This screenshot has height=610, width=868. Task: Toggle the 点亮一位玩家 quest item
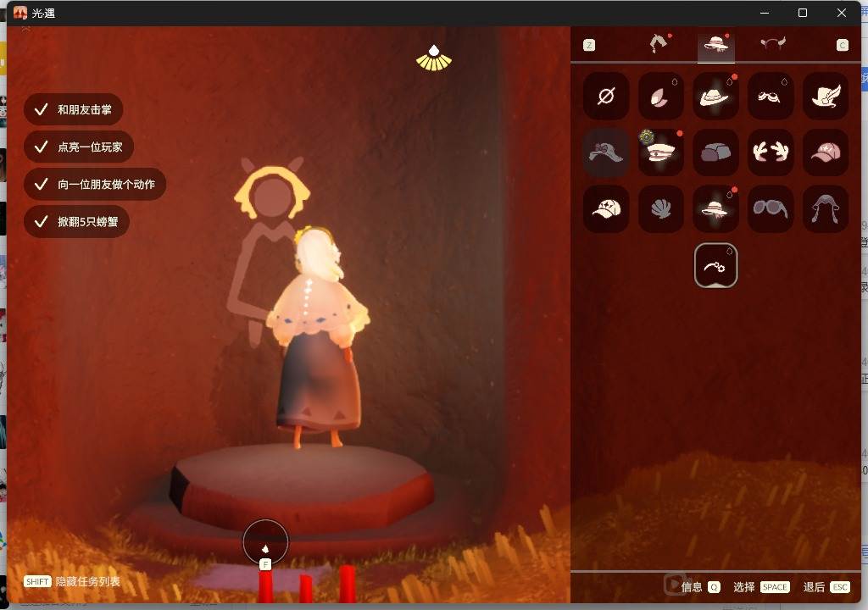(x=79, y=147)
